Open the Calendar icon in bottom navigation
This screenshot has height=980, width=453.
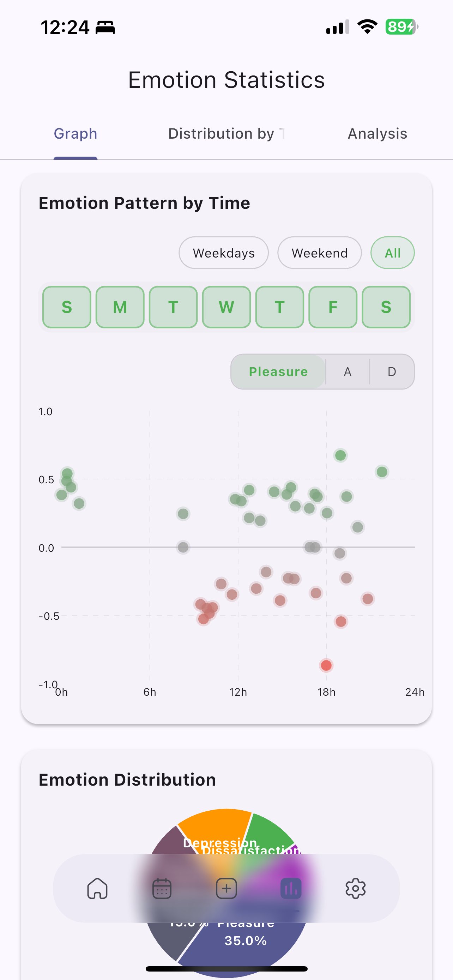point(162,888)
